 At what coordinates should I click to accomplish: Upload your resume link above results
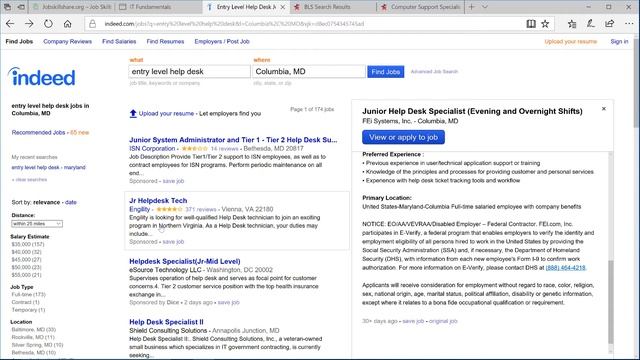tap(166, 113)
